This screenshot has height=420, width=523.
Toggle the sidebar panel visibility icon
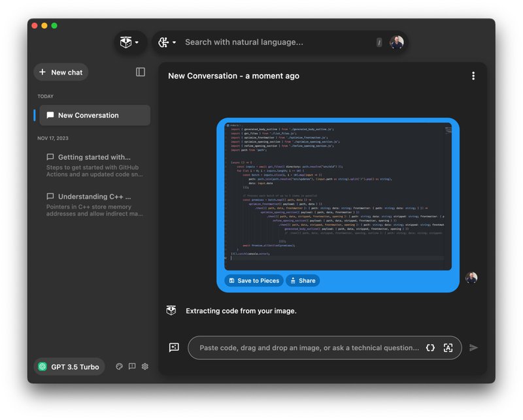[x=139, y=72]
